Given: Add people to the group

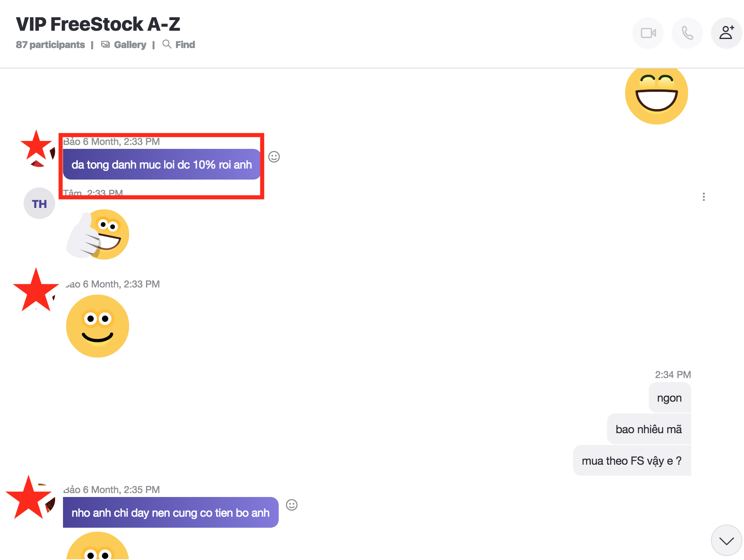Looking at the screenshot, I should 726,33.
